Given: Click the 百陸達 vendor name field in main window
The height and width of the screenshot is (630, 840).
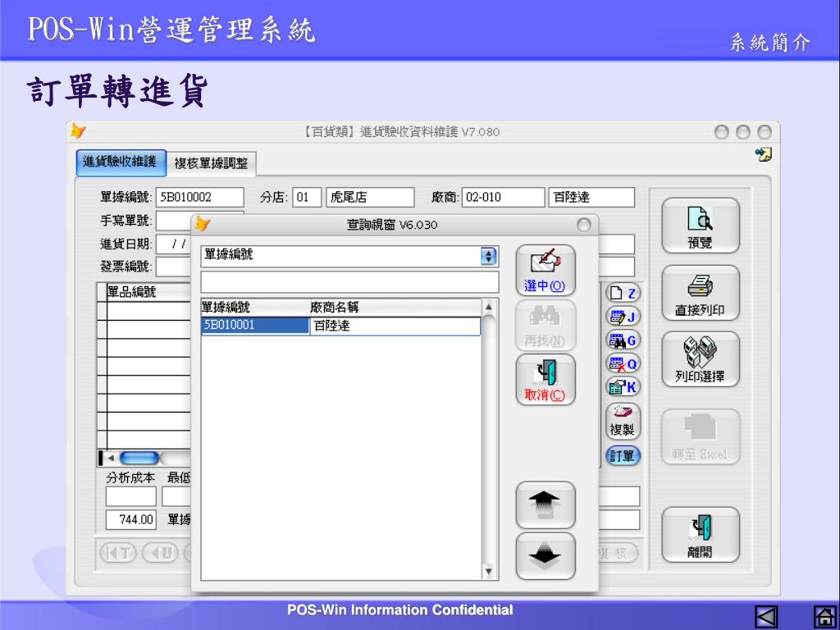Looking at the screenshot, I should (591, 197).
